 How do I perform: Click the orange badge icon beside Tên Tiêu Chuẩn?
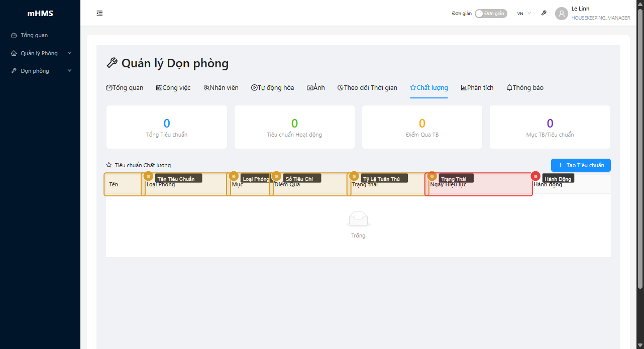[148, 176]
